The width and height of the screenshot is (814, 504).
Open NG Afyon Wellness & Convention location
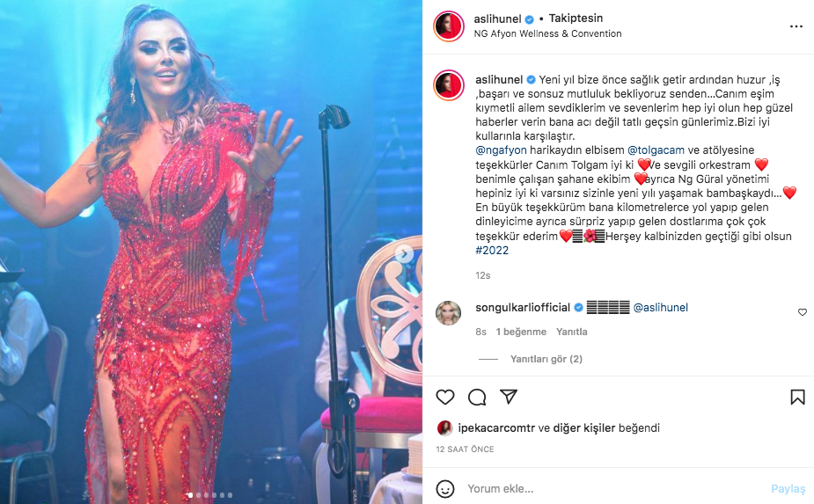tap(547, 33)
